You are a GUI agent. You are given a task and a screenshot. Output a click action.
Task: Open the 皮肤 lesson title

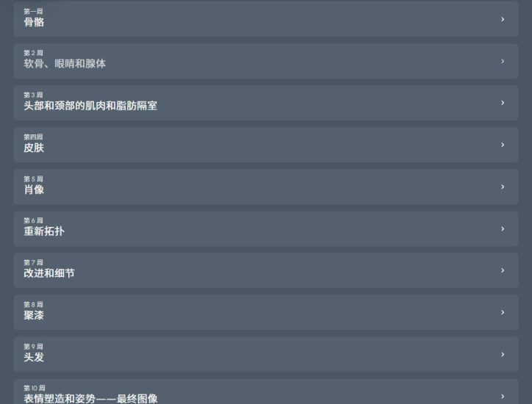pos(34,148)
